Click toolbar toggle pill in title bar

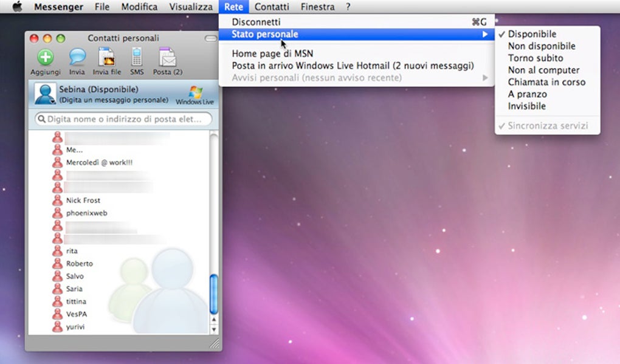pyautogui.click(x=211, y=38)
